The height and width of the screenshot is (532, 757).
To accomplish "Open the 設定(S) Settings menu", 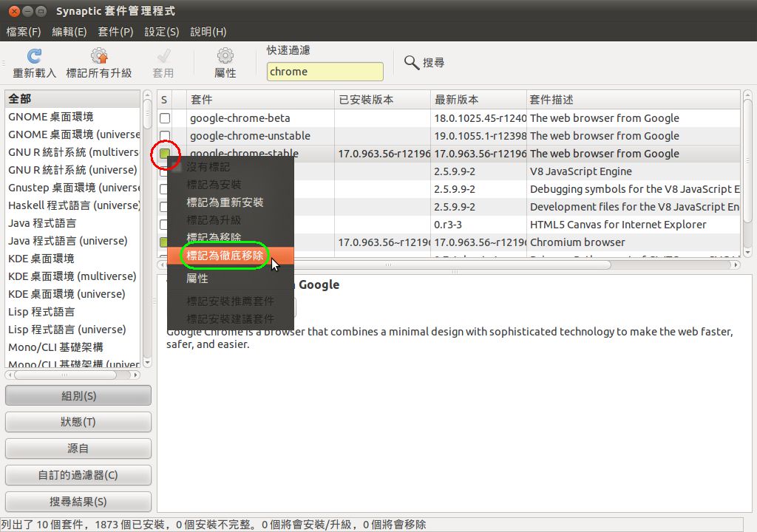I will [x=161, y=32].
